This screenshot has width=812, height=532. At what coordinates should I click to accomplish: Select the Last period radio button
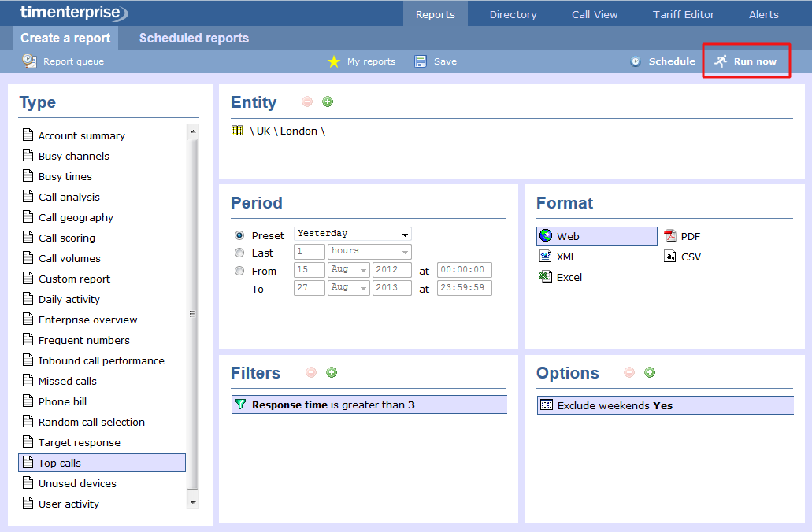coord(239,253)
